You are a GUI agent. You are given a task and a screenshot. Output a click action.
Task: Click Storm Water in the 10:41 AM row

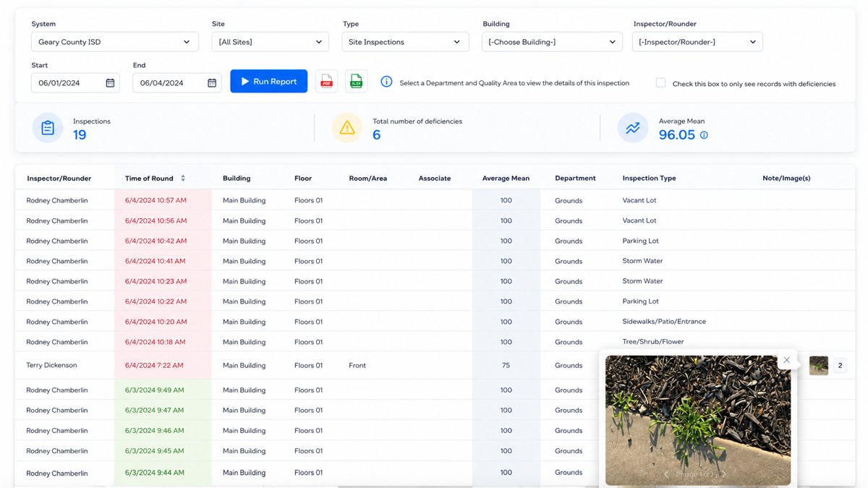(642, 261)
